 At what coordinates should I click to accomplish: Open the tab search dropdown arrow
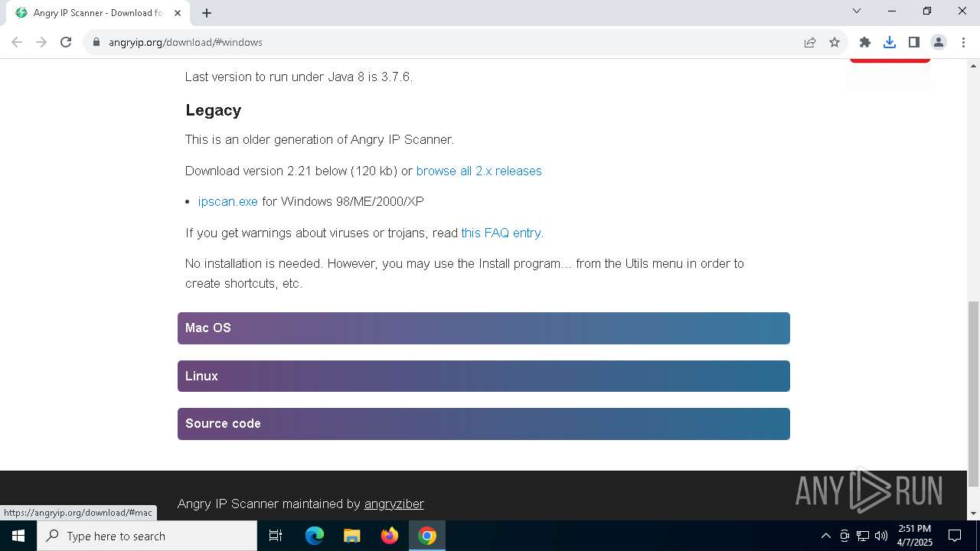tap(857, 11)
